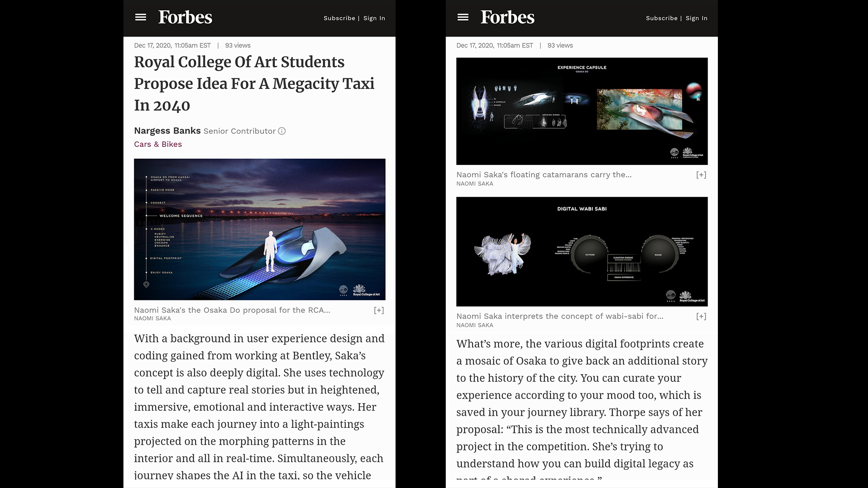Viewport: 868px width, 488px height.
Task: Open Experience Capsule image
Action: point(582,111)
